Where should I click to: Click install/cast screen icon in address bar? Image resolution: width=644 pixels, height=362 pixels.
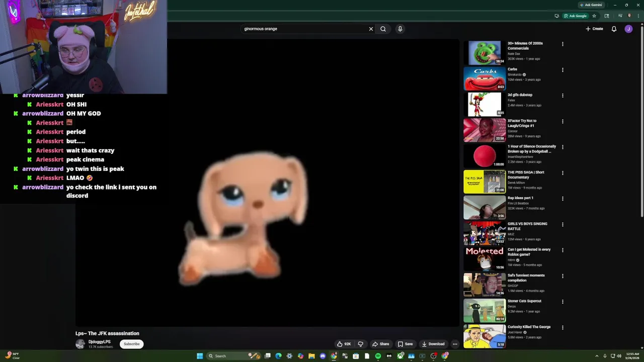click(557, 16)
